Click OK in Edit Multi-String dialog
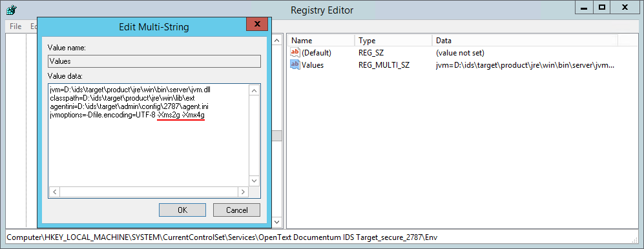644x249 pixels. point(182,210)
